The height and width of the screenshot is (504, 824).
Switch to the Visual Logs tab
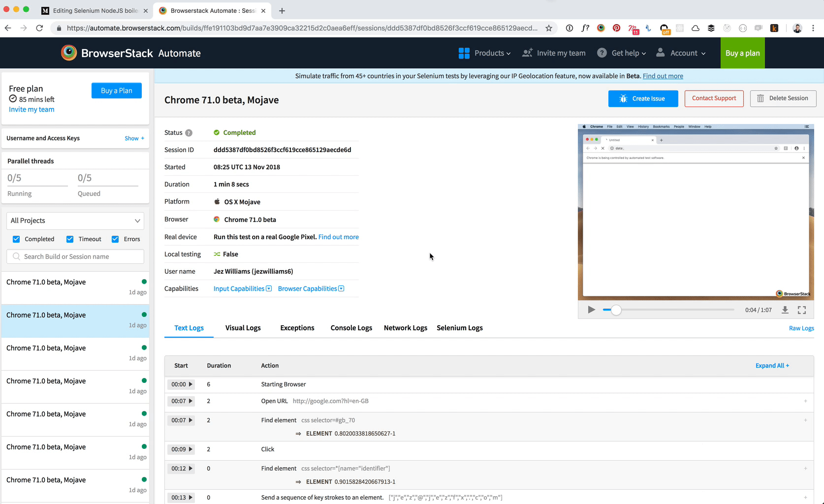coord(243,328)
